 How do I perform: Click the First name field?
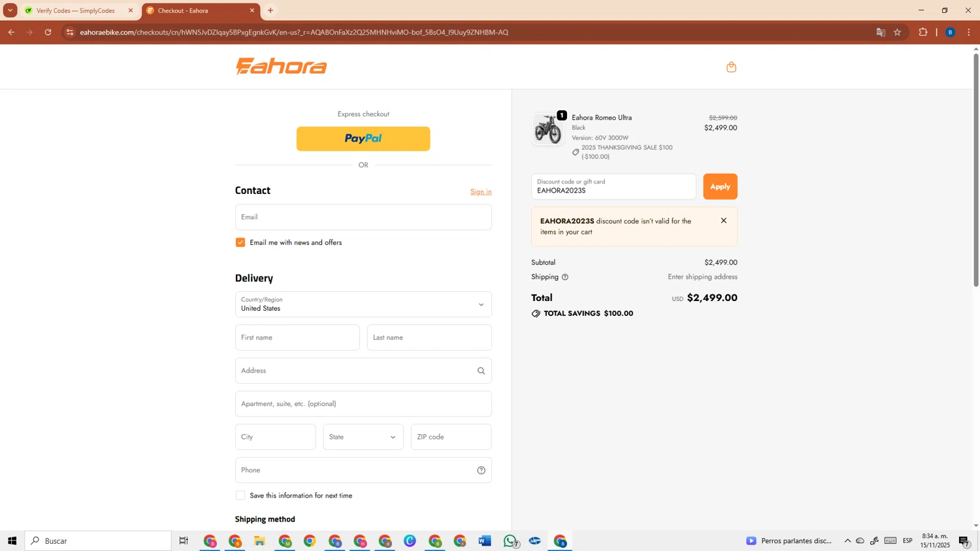(297, 338)
